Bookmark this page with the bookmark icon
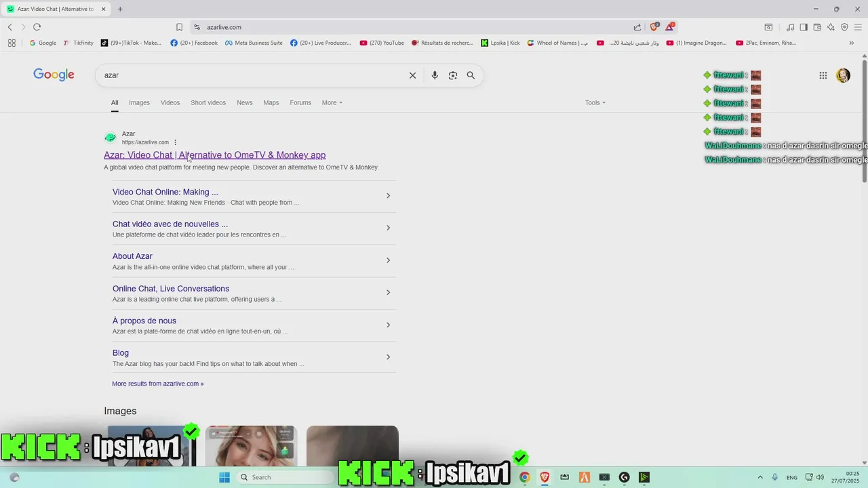The image size is (868, 488). pyautogui.click(x=179, y=27)
